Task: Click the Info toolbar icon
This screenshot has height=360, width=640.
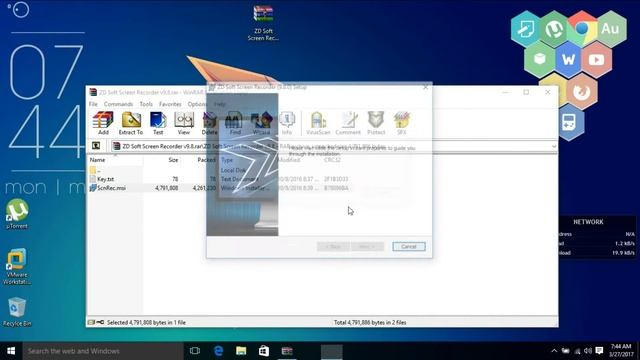Action: 287,123
